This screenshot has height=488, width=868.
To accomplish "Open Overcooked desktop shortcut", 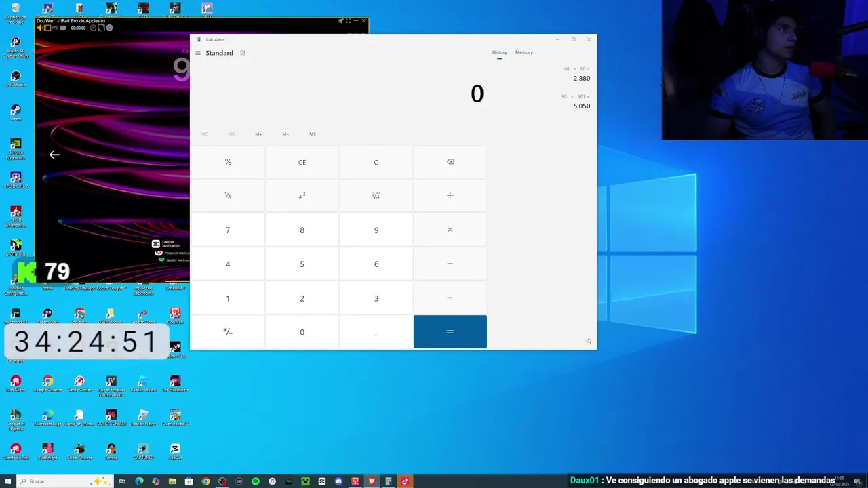I will 175,418.
